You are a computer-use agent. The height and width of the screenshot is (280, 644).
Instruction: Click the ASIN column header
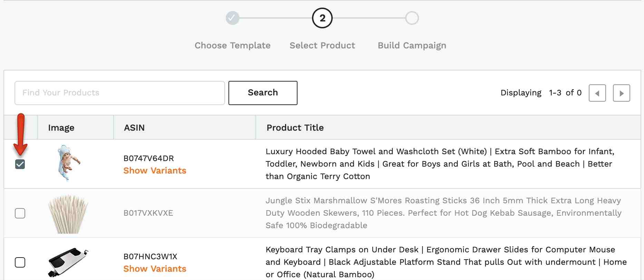point(134,128)
